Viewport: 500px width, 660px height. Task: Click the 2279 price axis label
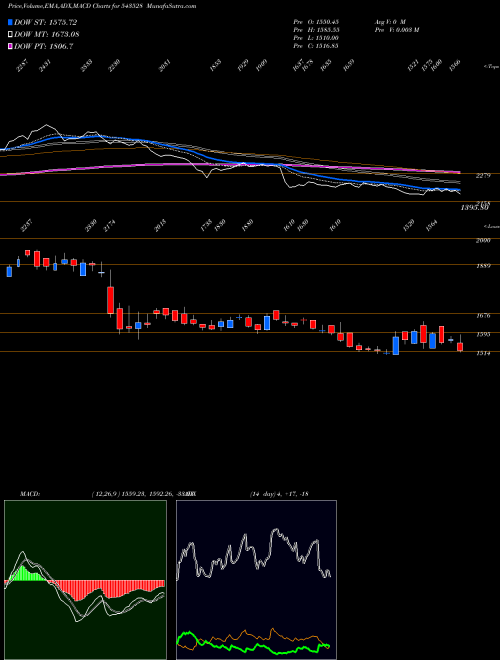coord(482,176)
